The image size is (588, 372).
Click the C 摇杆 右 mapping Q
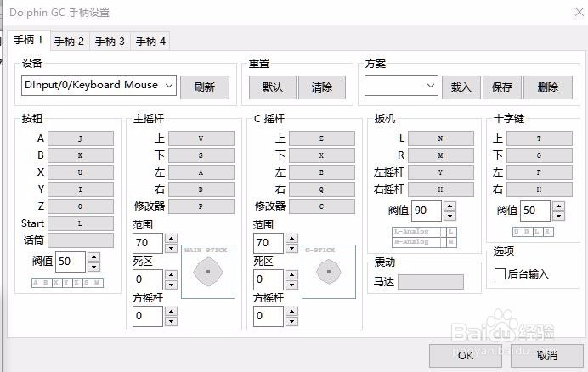tap(322, 189)
